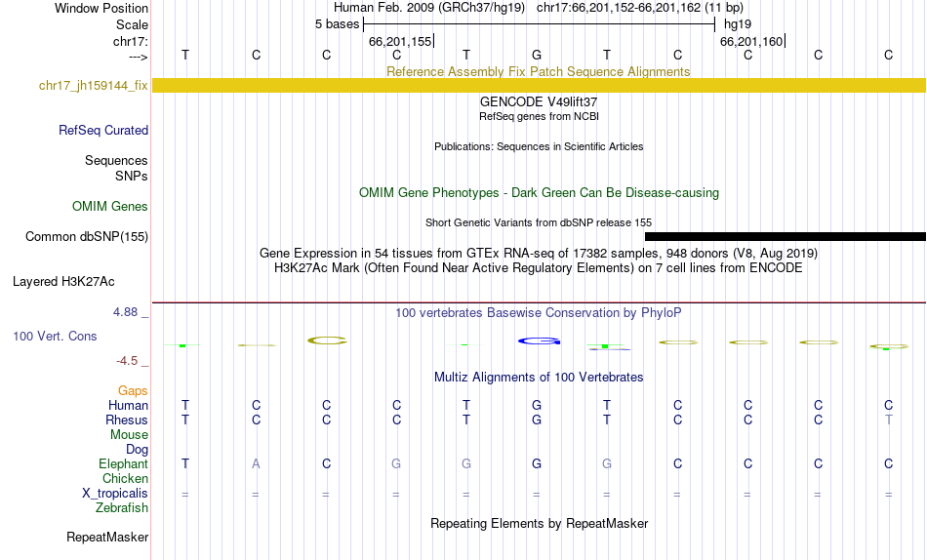The width and height of the screenshot is (927, 560).
Task: Click 100 vertebrates Basewise Conservation by PhyloP title
Action: [538, 313]
